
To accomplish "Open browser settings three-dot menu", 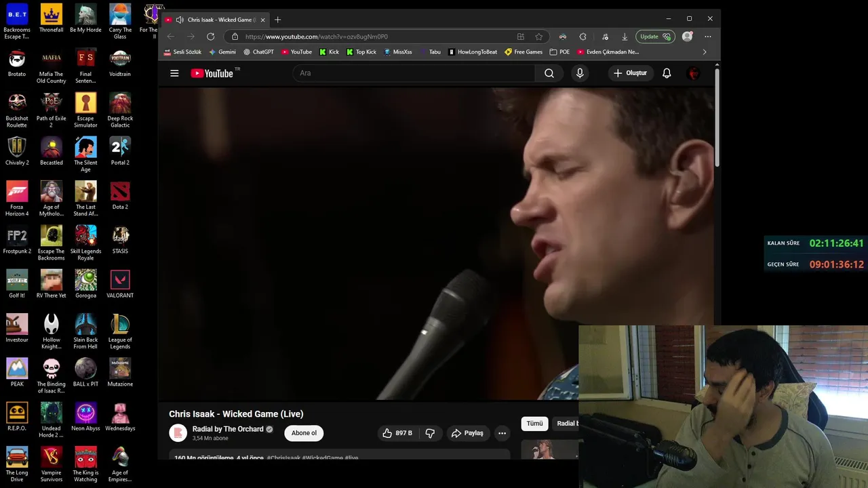I will coord(708,37).
